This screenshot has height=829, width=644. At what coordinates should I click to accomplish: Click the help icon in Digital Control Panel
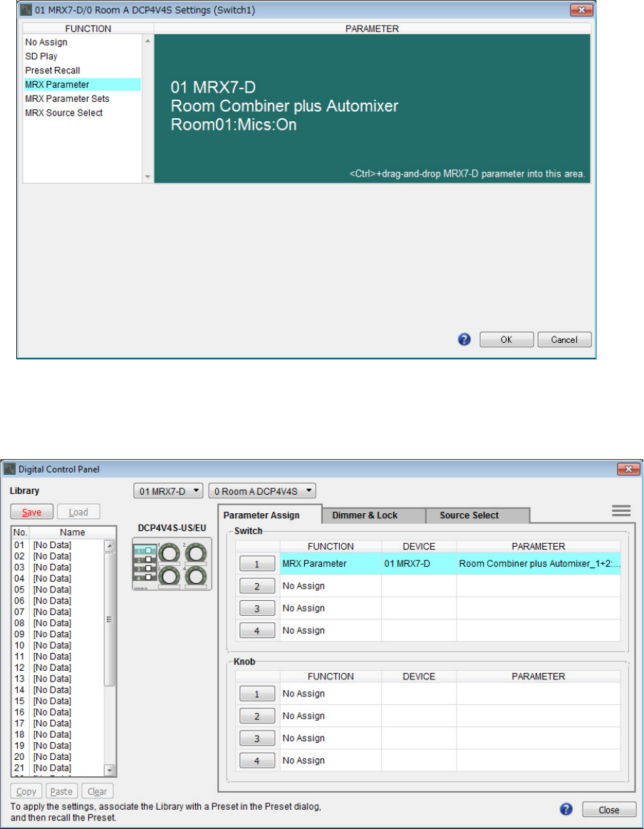(566, 809)
